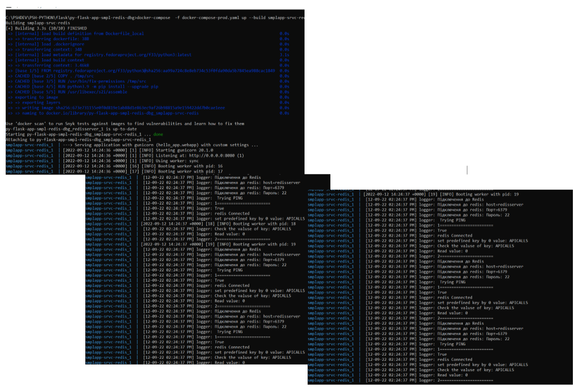Click the 'load build context' step
This screenshot has width=577, height=392.
click(49, 60)
